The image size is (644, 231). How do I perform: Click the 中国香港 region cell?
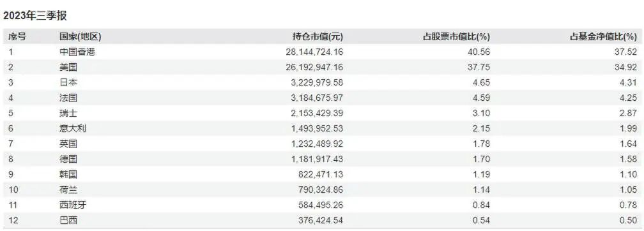pos(78,52)
